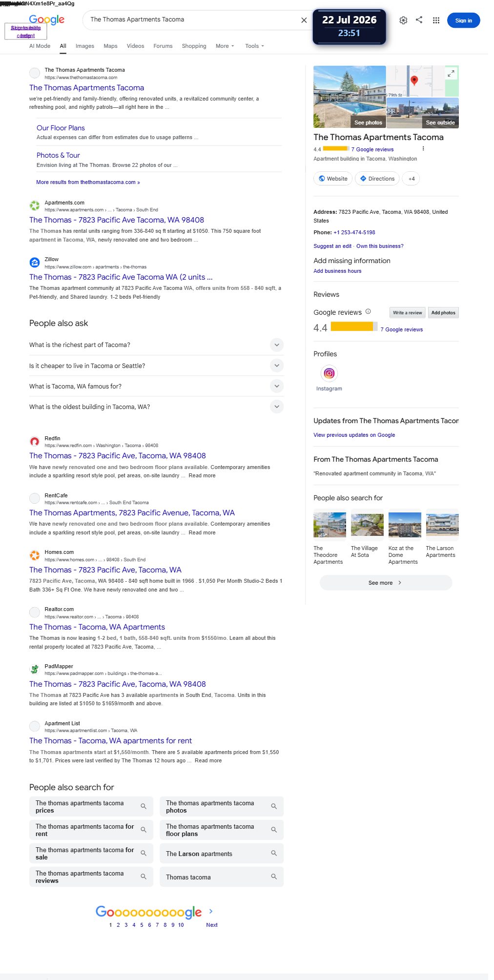
Task: Click the See photos thumbnail
Action: click(x=350, y=97)
